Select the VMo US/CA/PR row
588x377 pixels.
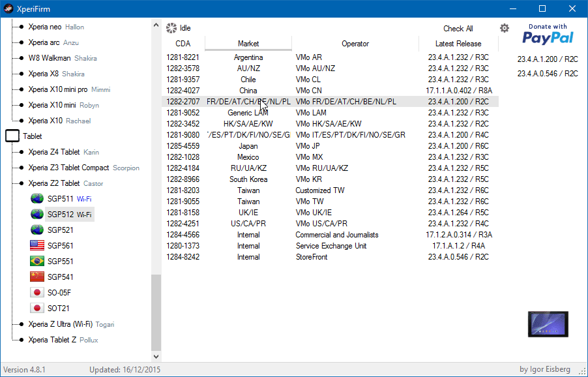330,224
